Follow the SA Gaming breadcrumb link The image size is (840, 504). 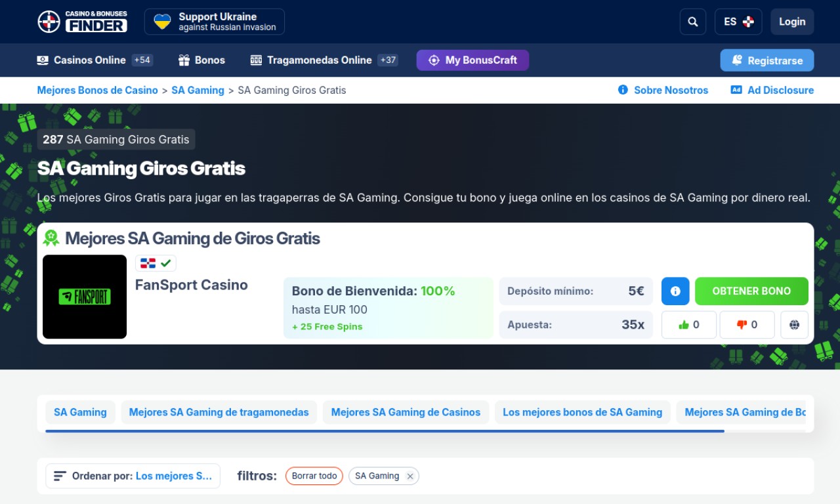(x=198, y=91)
